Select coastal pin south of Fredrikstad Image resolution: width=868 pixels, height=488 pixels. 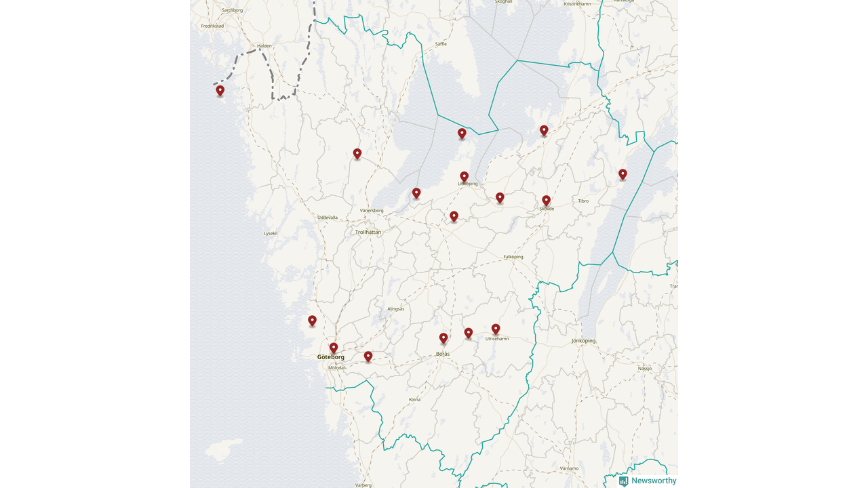[220, 90]
